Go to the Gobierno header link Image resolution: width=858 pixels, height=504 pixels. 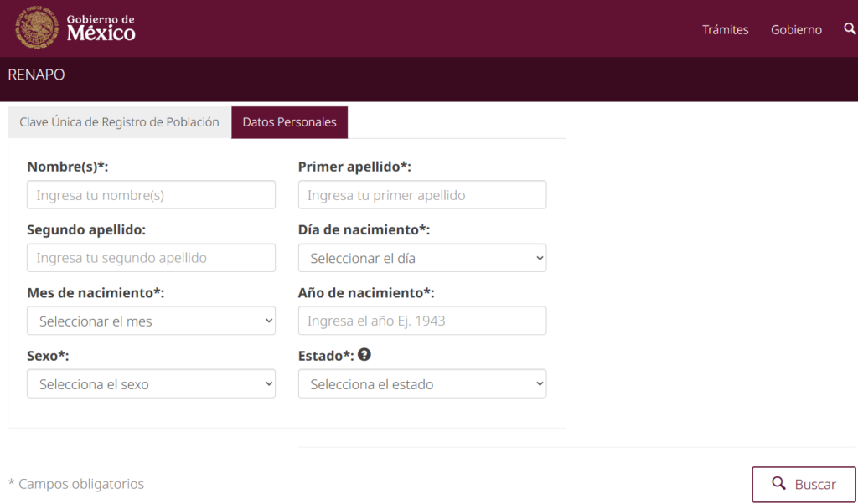tap(796, 29)
